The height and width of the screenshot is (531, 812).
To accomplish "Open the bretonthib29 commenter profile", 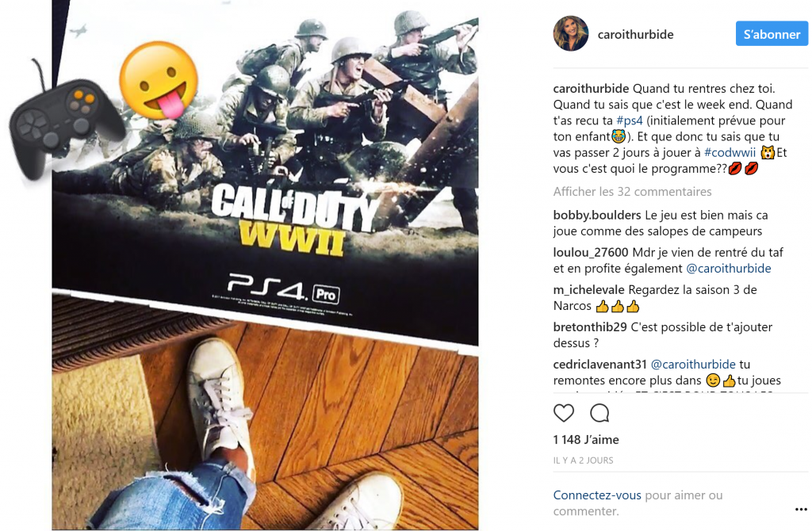I will click(x=590, y=327).
